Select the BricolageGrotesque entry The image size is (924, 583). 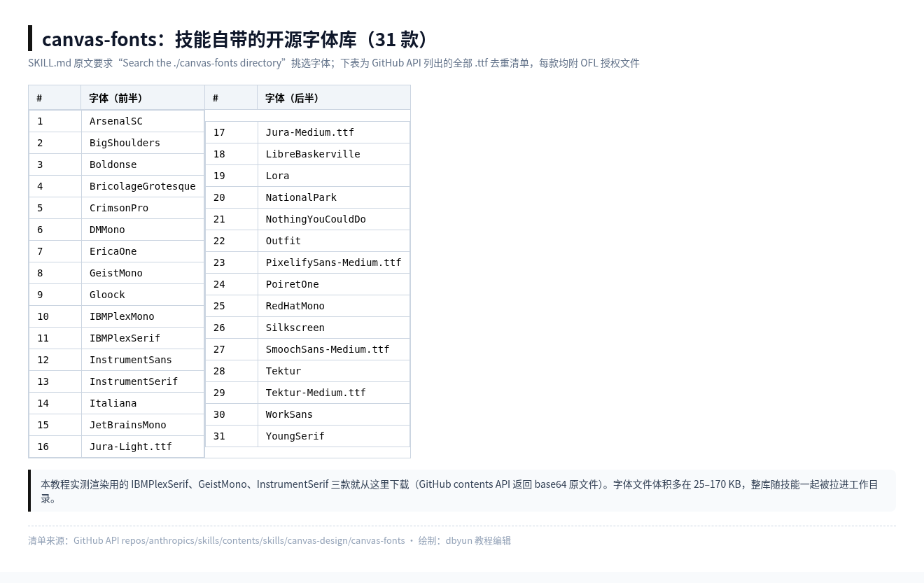(x=143, y=186)
